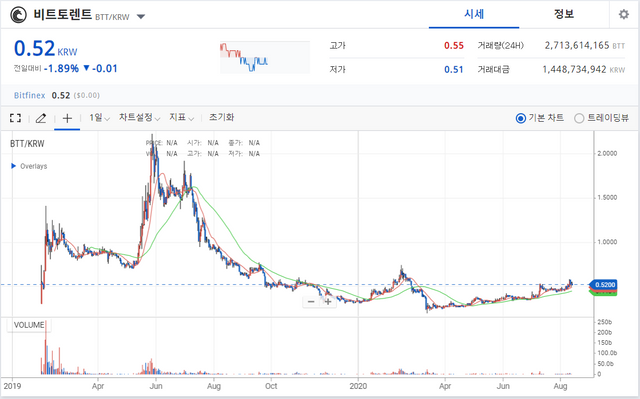This screenshot has width=640, height=399.
Task: Select the pencil drawing tool
Action: pos(41,118)
